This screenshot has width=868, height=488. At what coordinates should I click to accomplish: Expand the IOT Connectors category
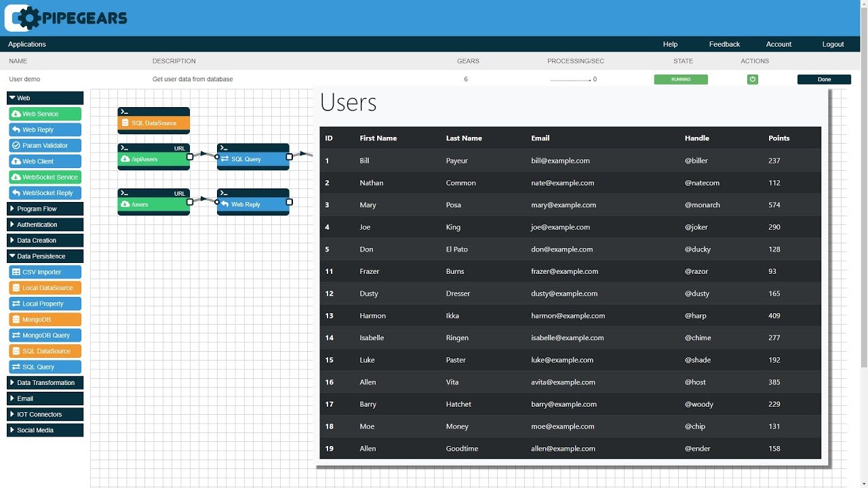coord(45,414)
